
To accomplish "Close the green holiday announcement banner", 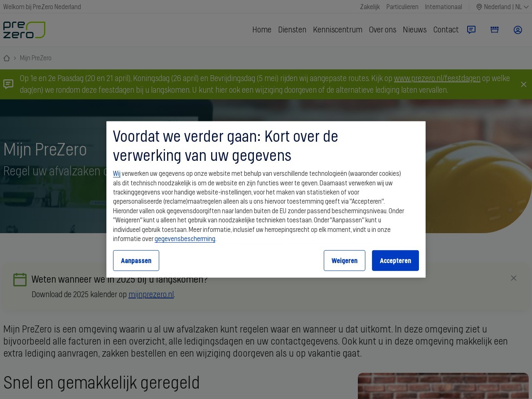I will 524,84.
